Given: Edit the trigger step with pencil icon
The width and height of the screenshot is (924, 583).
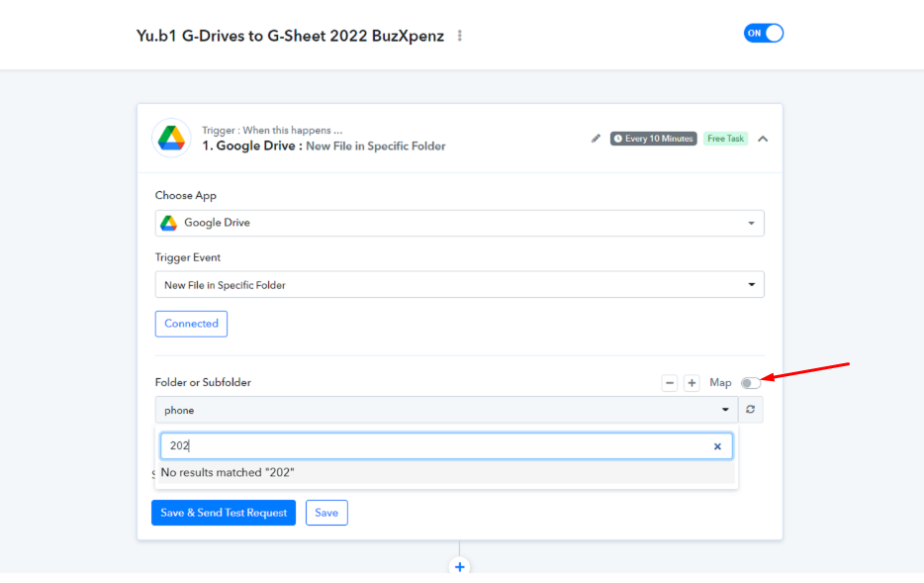Looking at the screenshot, I should (596, 139).
